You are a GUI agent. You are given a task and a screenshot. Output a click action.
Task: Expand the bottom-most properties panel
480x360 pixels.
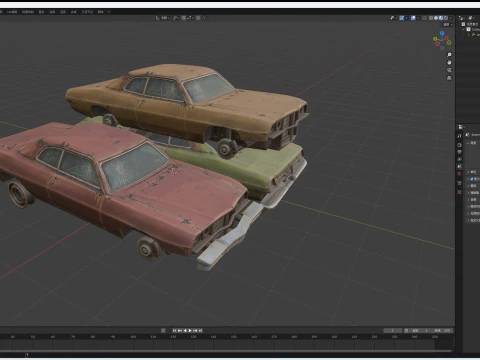(473, 220)
